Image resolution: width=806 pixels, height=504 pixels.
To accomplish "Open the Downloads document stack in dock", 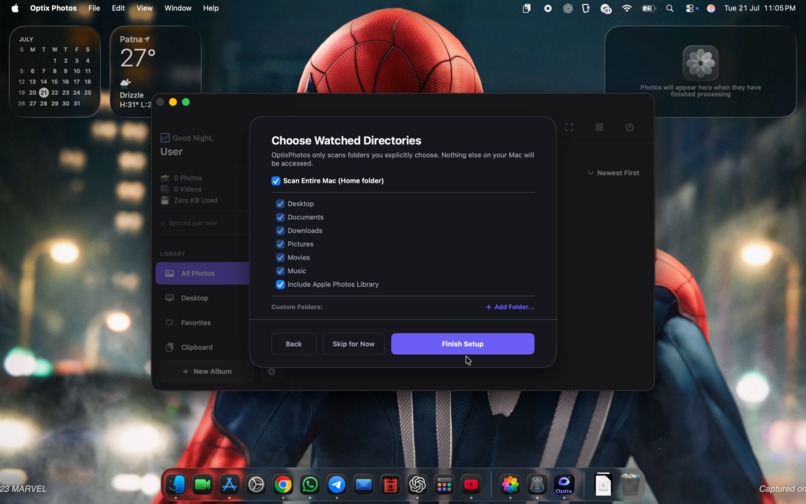I will tap(603, 484).
